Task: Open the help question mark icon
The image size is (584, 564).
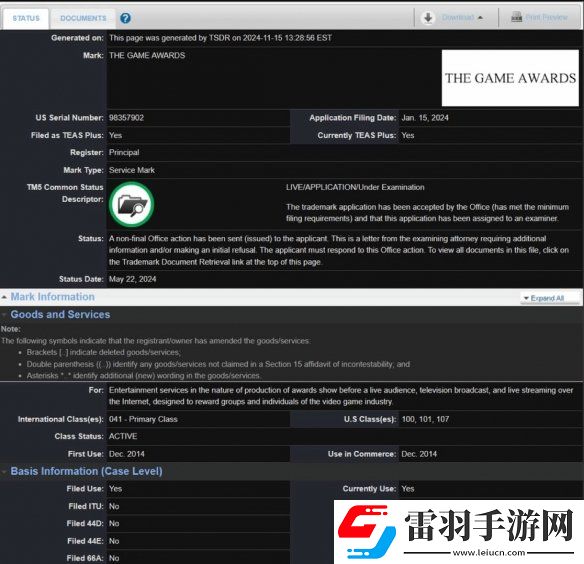Action: tap(126, 18)
